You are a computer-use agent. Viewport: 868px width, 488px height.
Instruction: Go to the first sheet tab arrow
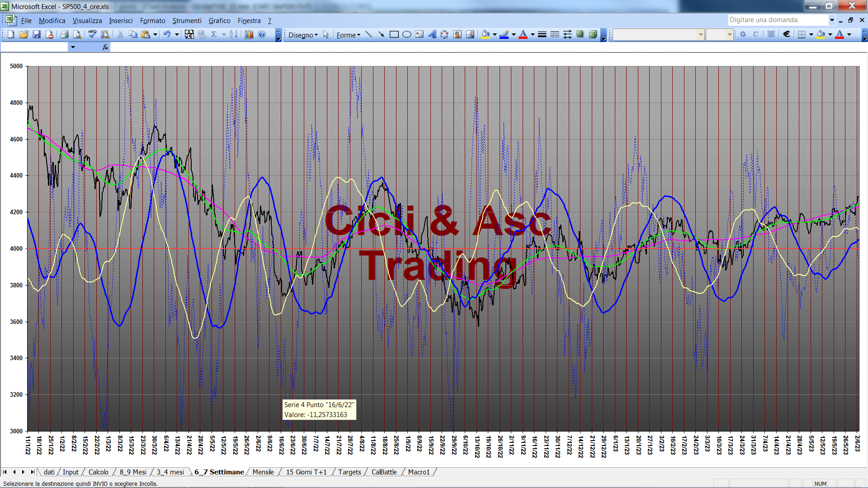tap(5, 472)
